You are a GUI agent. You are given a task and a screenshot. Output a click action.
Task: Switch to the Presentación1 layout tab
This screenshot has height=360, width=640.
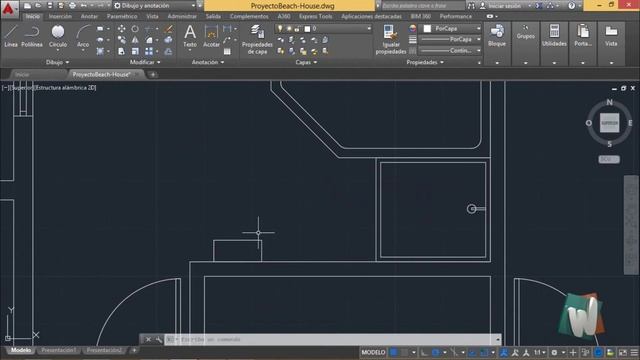click(58, 350)
